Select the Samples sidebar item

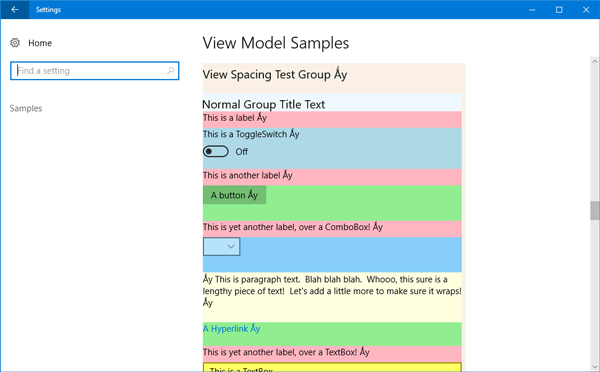(26, 108)
